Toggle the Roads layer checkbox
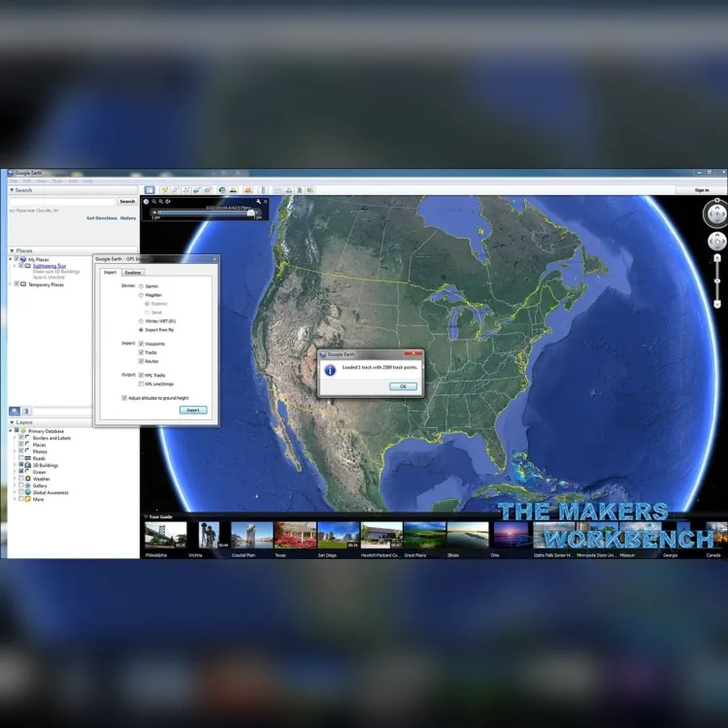The width and height of the screenshot is (728, 728). pos(21,458)
